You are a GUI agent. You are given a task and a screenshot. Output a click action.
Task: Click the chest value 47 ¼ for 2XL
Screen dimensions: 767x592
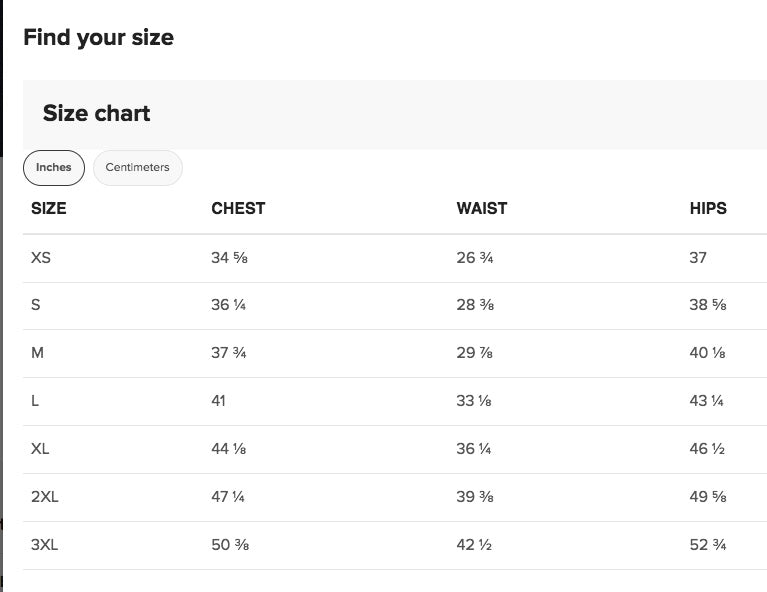click(228, 497)
